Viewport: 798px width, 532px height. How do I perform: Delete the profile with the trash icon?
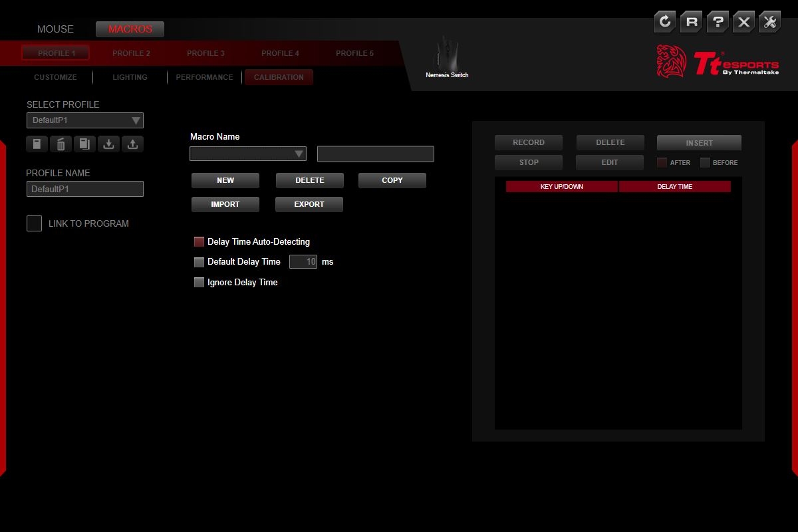[x=61, y=144]
